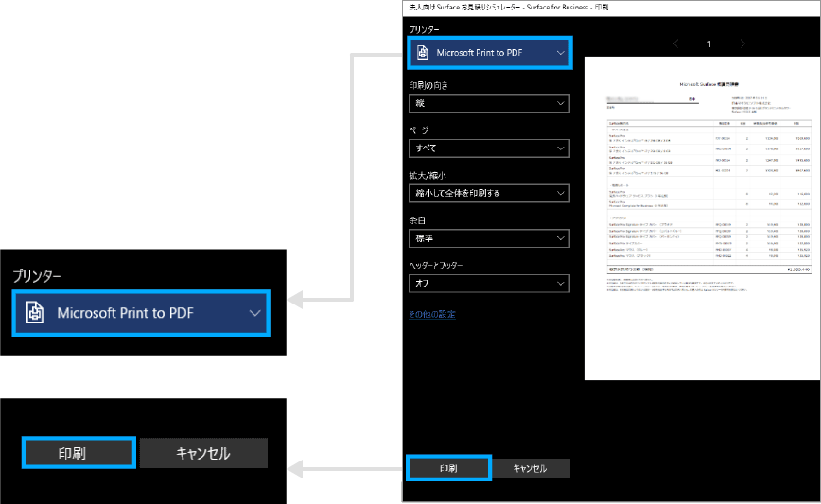Open the その他の設定 link
The image size is (821, 504).
click(432, 314)
